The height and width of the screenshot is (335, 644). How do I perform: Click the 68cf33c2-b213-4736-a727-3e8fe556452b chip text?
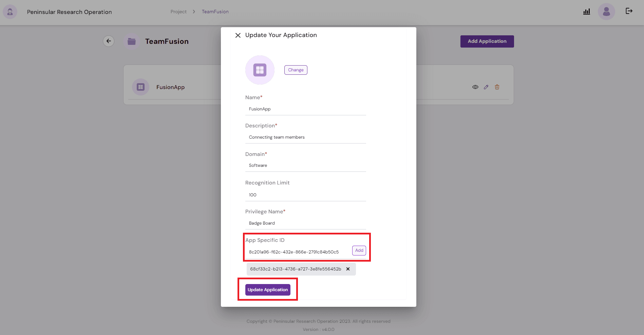pos(296,269)
